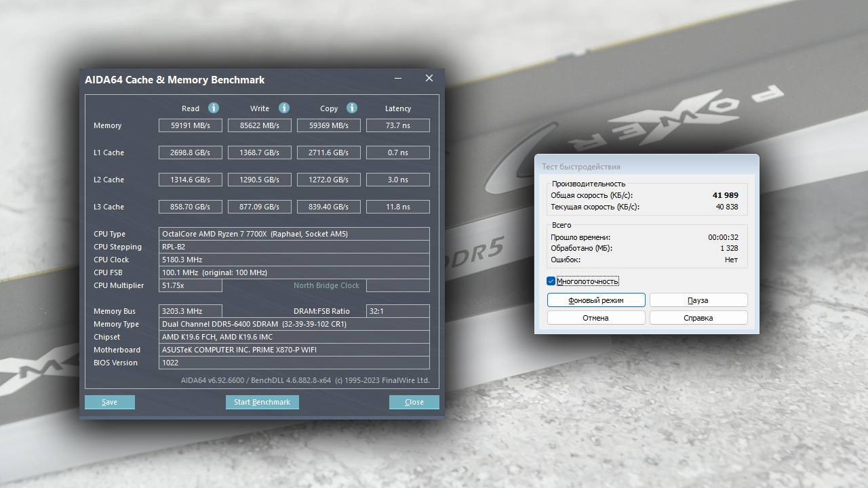The image size is (868, 488).
Task: Select the L3 Cache Copy result field
Action: [329, 207]
